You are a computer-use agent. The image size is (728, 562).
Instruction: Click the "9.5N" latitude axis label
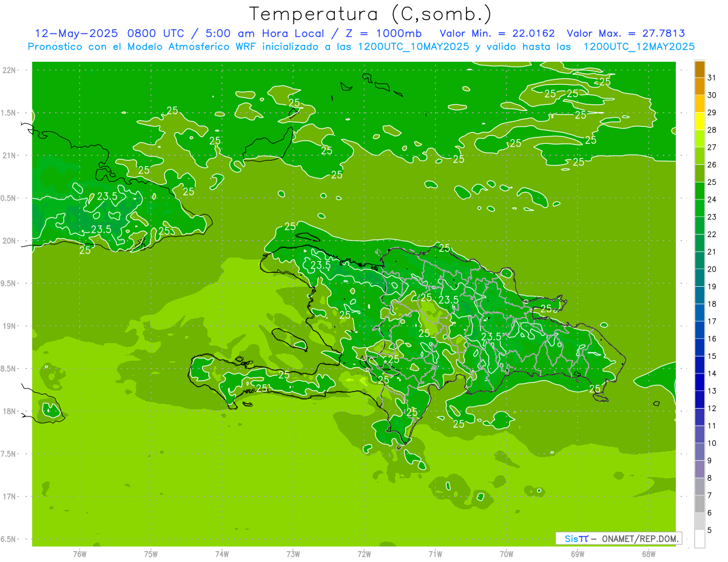[9, 284]
